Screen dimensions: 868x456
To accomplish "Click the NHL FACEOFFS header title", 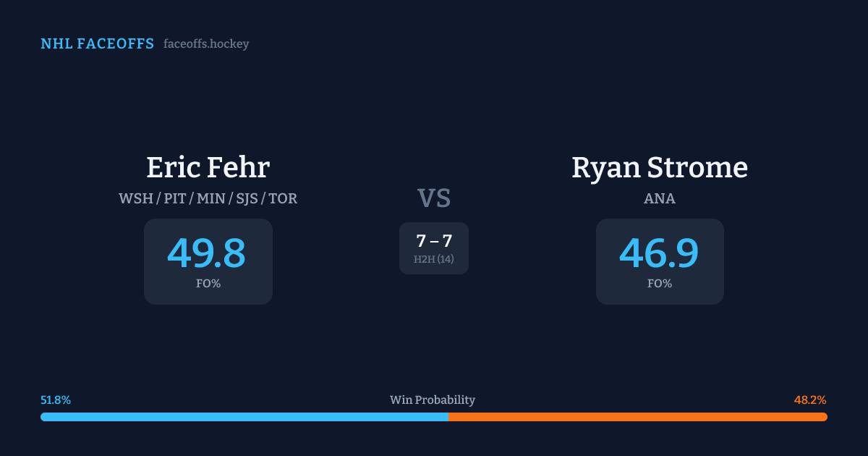I will click(97, 43).
